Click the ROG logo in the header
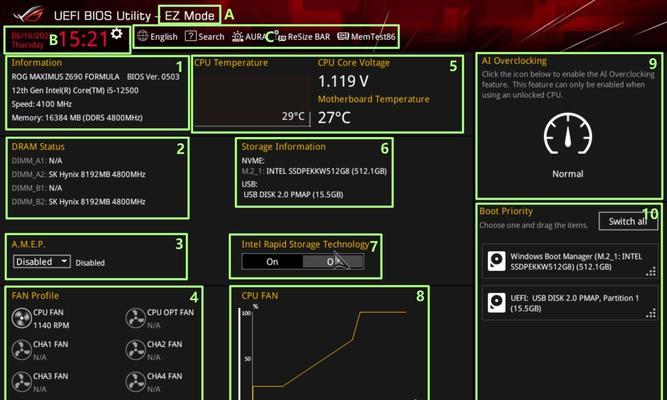Viewport: 667px width, 400px height. [28, 14]
